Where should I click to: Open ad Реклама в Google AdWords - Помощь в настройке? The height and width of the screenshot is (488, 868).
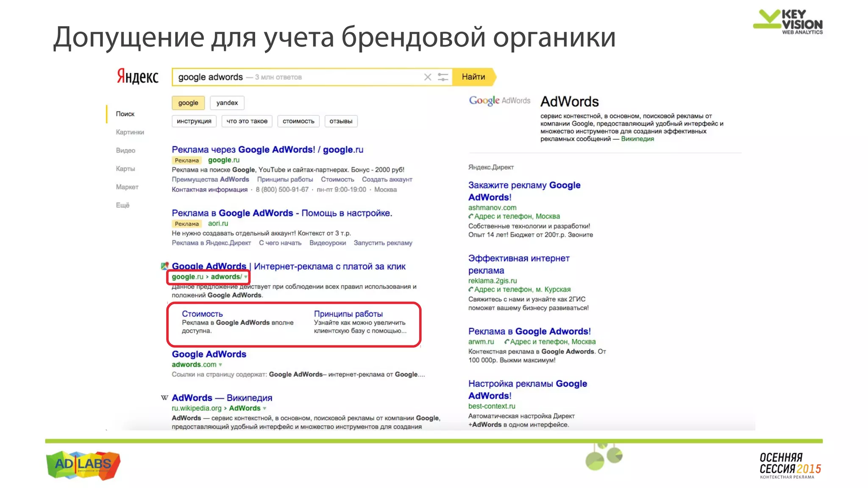pyautogui.click(x=282, y=213)
